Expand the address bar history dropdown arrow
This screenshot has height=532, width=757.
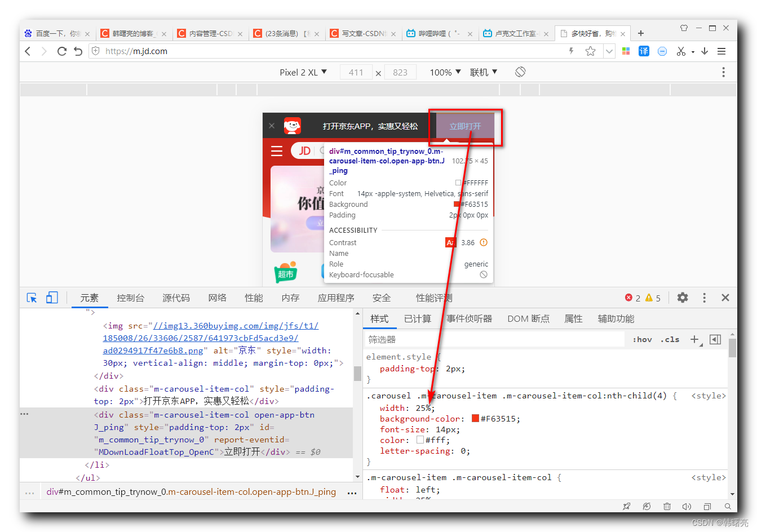[x=609, y=51]
